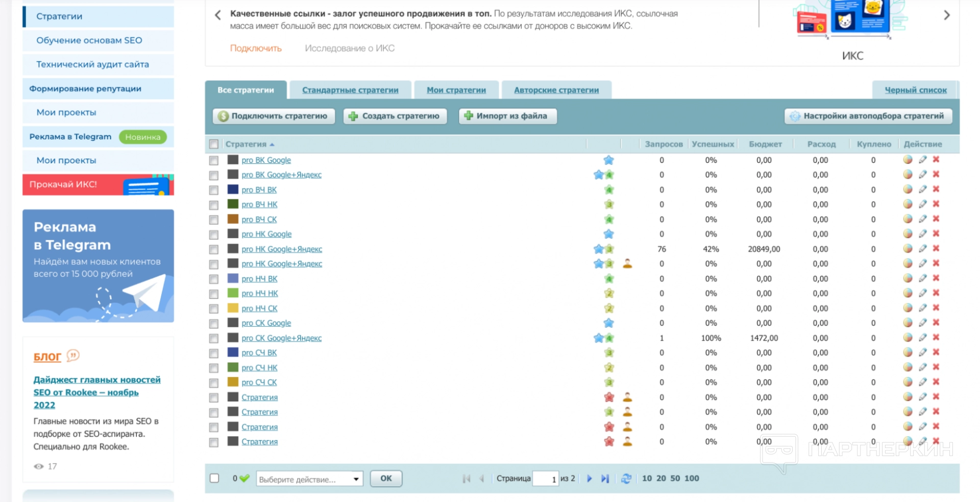Switch to the Стандартные стратегии tab

coord(350,90)
